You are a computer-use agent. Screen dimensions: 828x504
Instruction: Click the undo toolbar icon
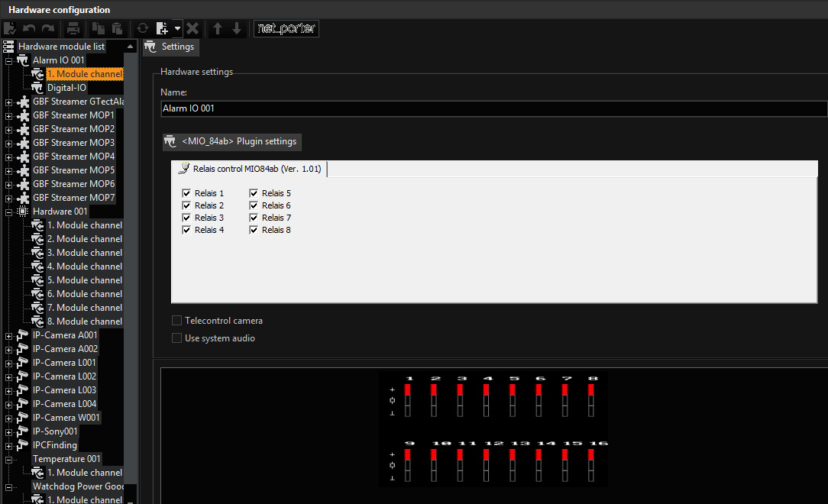pos(30,28)
